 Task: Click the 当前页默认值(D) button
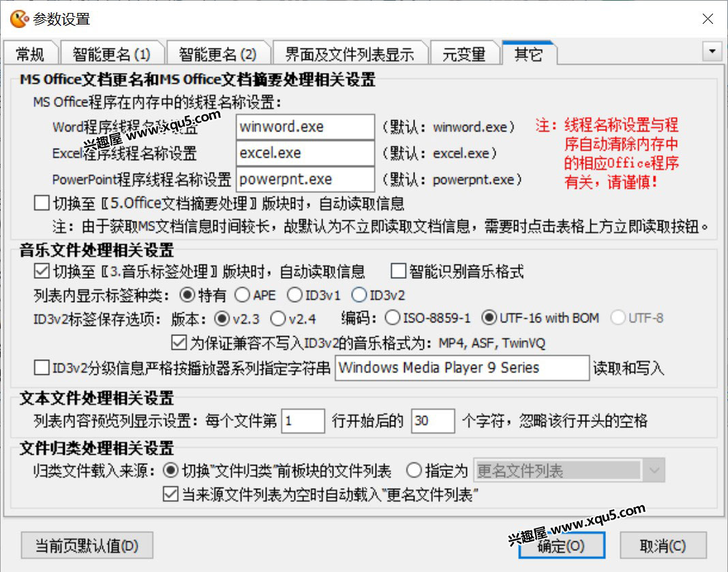(87, 545)
